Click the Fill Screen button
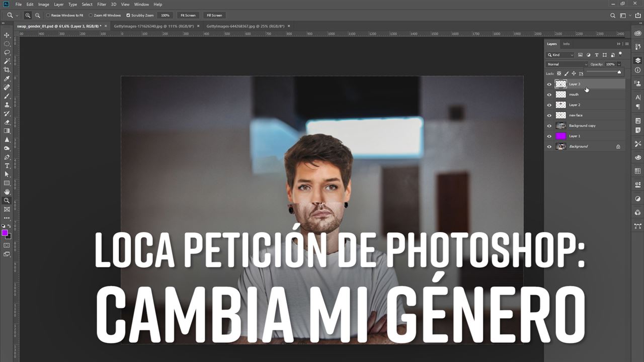Viewport: 644px width, 362px height. point(214,16)
